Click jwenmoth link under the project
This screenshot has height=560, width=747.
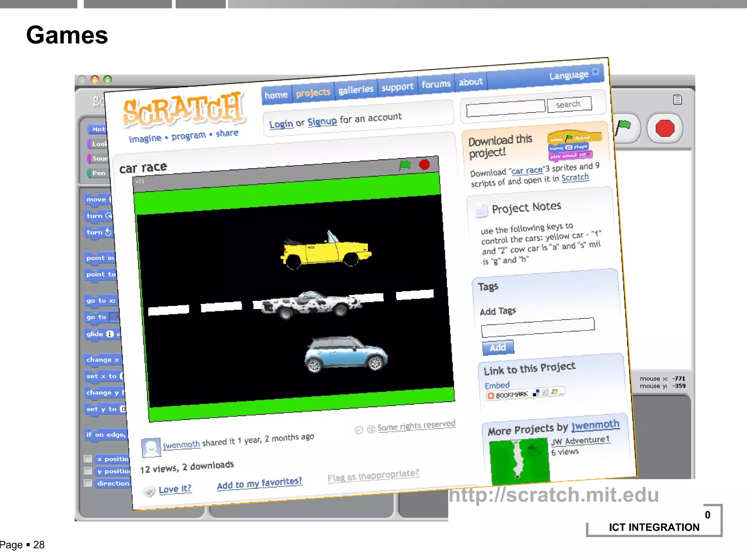point(181,445)
